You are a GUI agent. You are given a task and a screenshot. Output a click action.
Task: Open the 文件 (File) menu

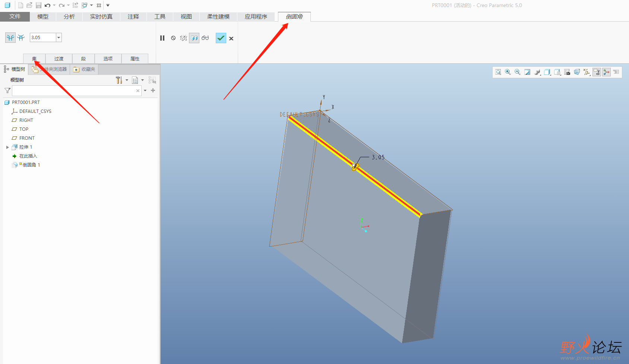(x=15, y=17)
